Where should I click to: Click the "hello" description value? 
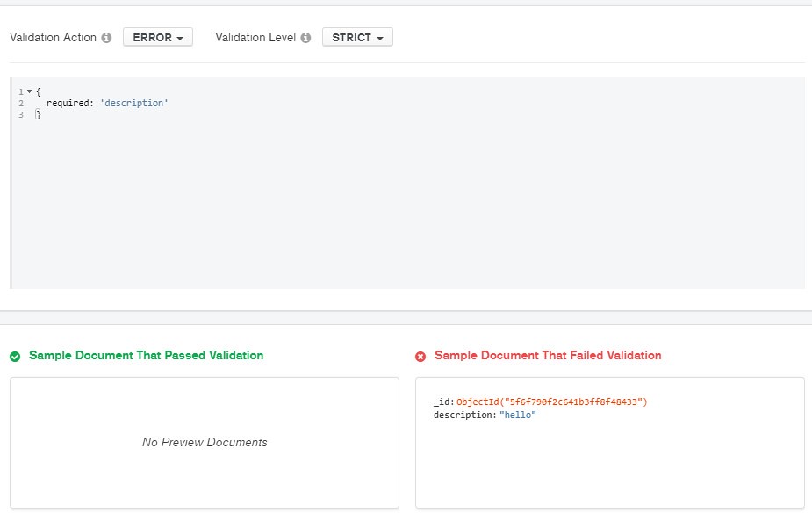pos(517,415)
